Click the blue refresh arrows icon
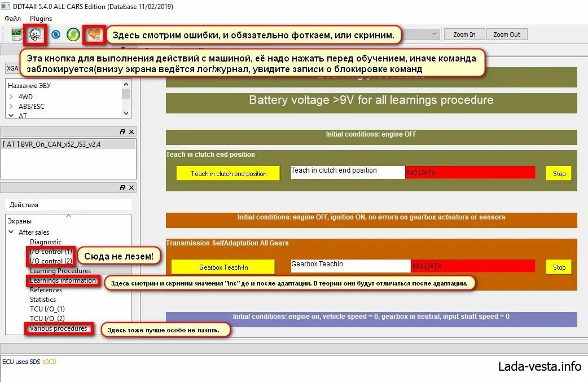The image size is (588, 382). click(56, 34)
